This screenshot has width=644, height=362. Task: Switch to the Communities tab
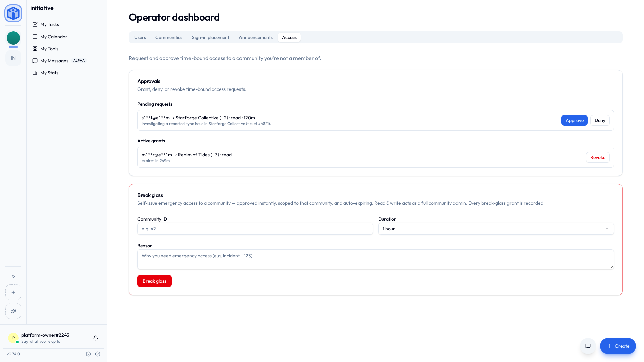tap(169, 37)
